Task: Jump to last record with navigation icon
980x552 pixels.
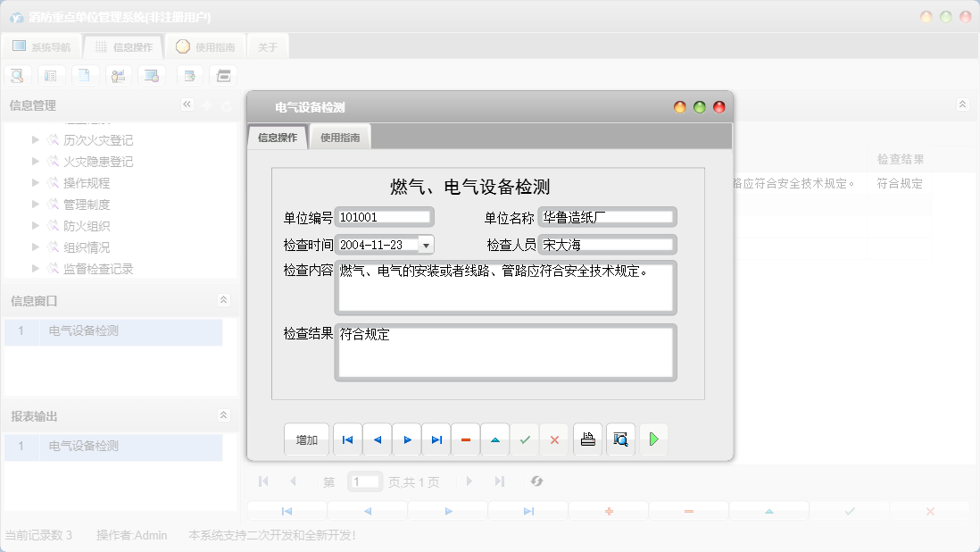Action: coord(436,439)
